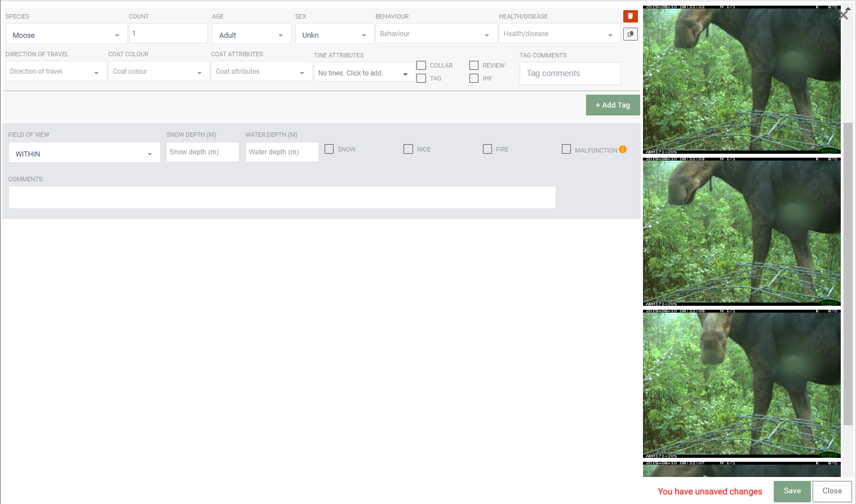Select the first moose photo at 08:22:02
Viewport: 856px width, 504px height.
pos(742,80)
